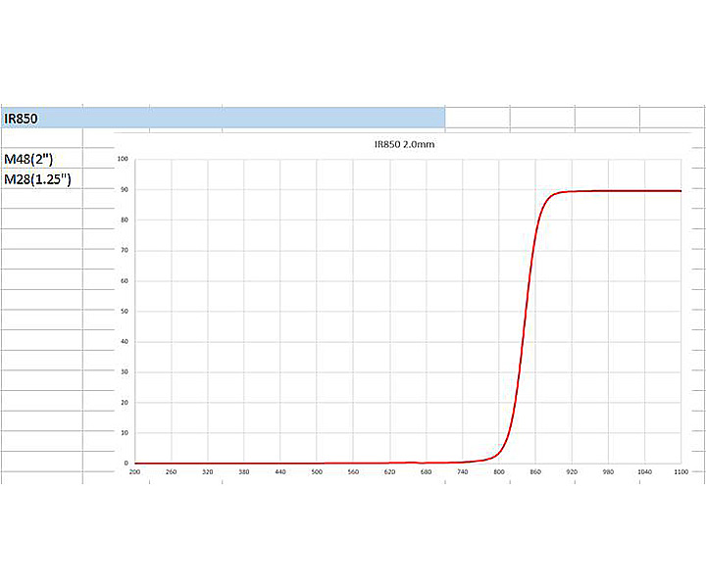Select the empty cell below M28(1.25")

[40, 199]
